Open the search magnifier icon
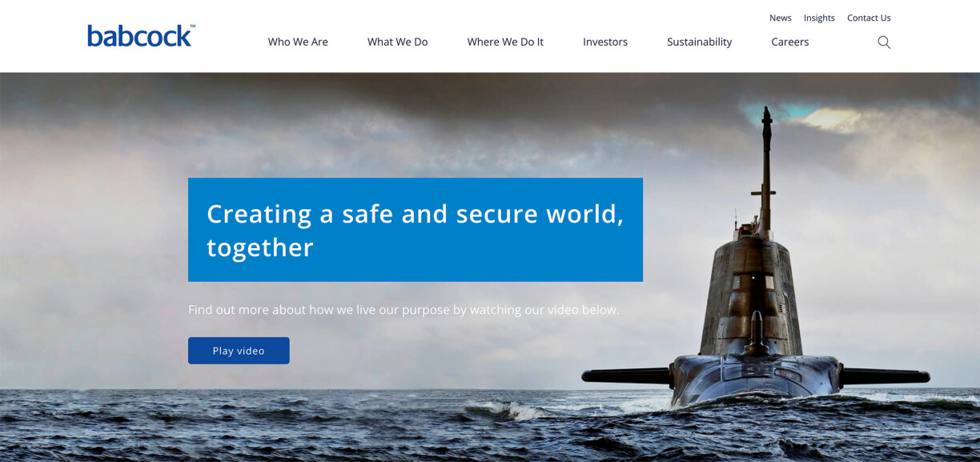 [884, 42]
